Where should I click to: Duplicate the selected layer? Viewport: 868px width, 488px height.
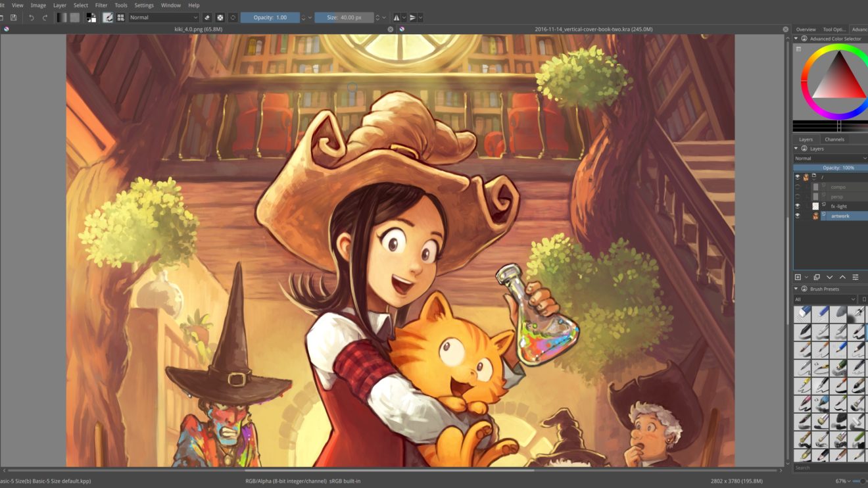pos(817,278)
